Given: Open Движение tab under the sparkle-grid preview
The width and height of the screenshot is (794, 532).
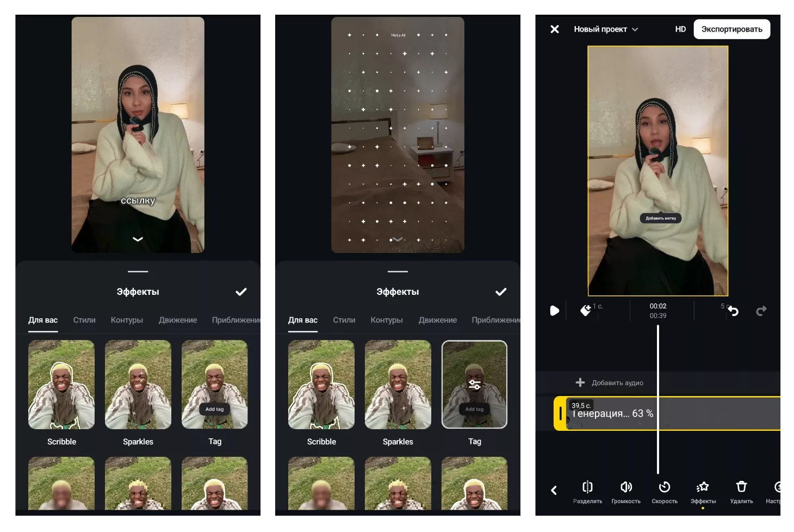Looking at the screenshot, I should [x=437, y=320].
